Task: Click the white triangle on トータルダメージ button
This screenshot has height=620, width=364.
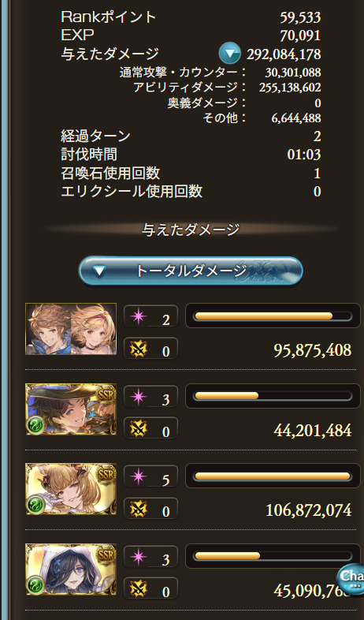Action: [x=98, y=271]
